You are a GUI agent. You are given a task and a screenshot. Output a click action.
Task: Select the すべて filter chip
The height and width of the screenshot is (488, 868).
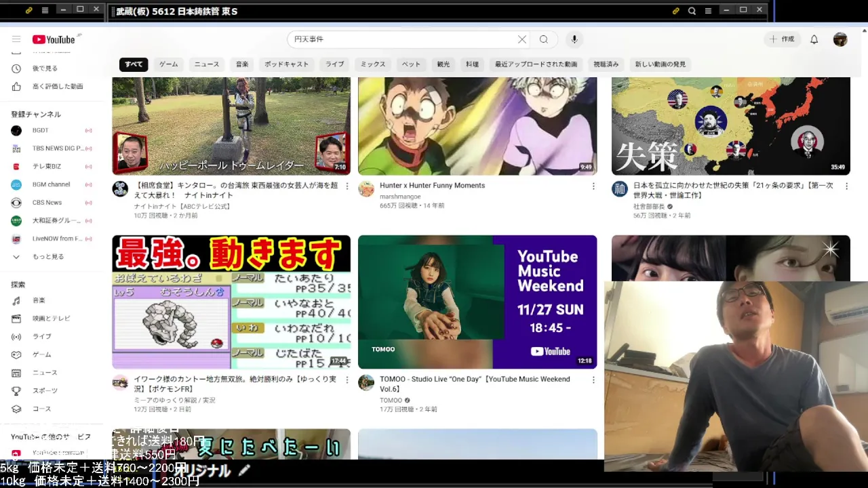tap(134, 64)
